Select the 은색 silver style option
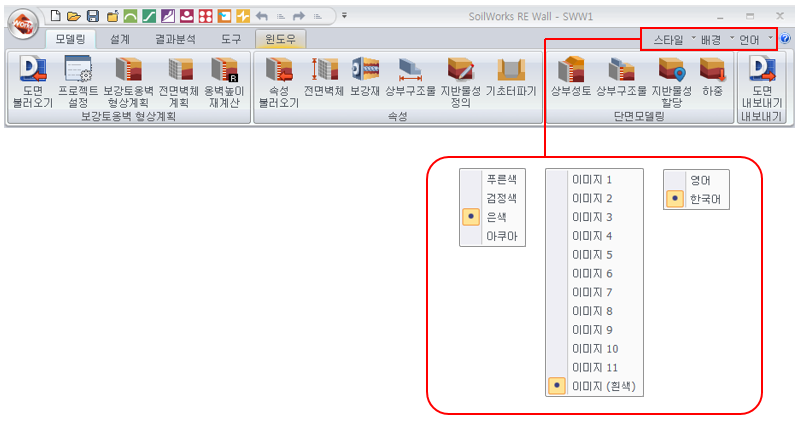 [495, 216]
